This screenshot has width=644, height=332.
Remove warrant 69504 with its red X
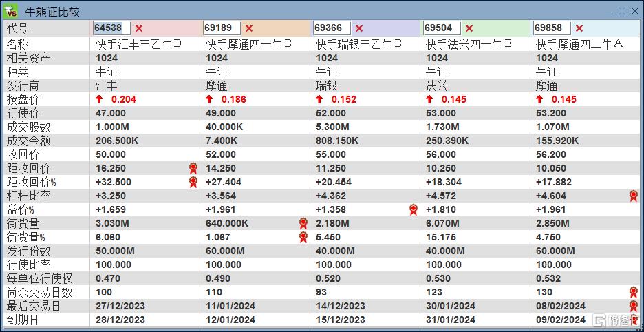(x=469, y=28)
